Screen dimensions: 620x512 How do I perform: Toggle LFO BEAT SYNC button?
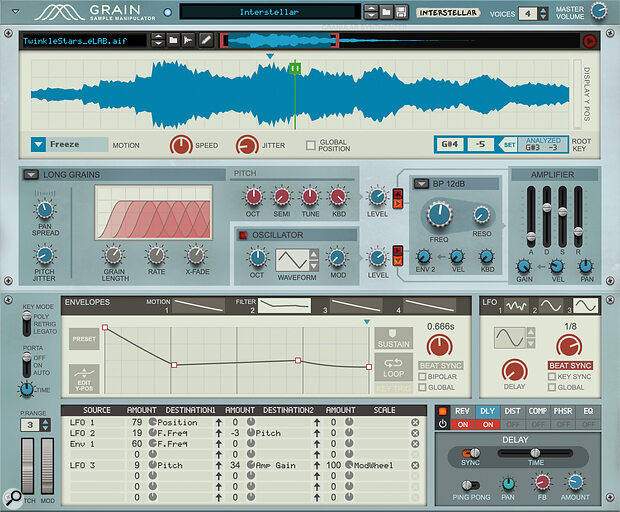pyautogui.click(x=570, y=365)
